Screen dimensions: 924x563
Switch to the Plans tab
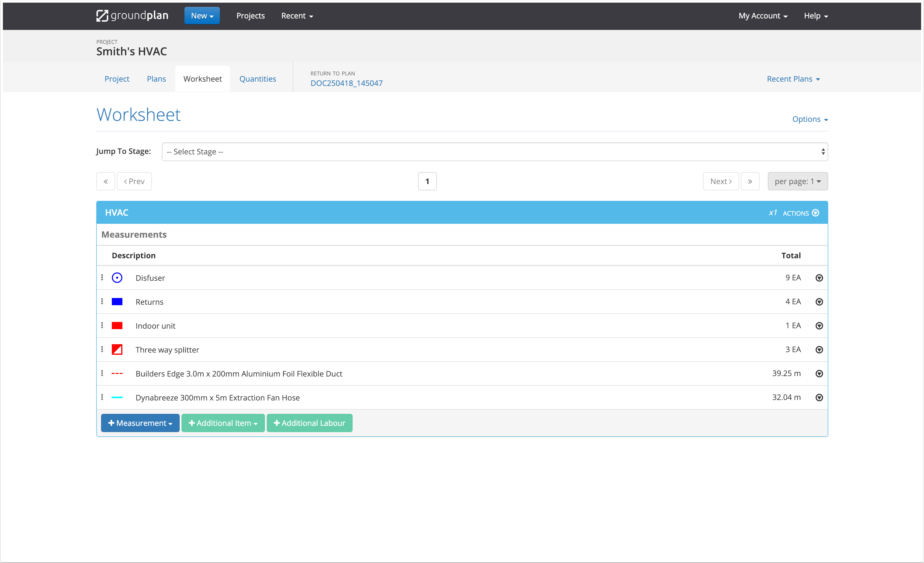point(156,79)
